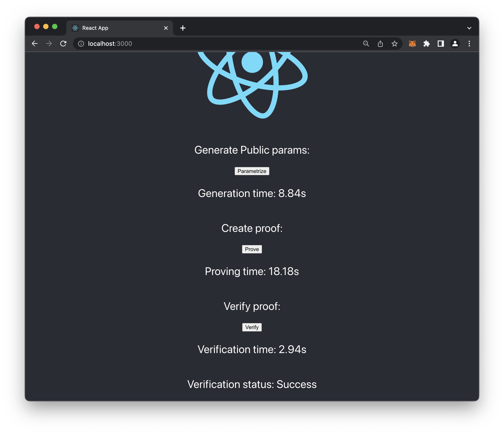Open the profile avatar menu
This screenshot has height=434, width=504.
pos(455,44)
